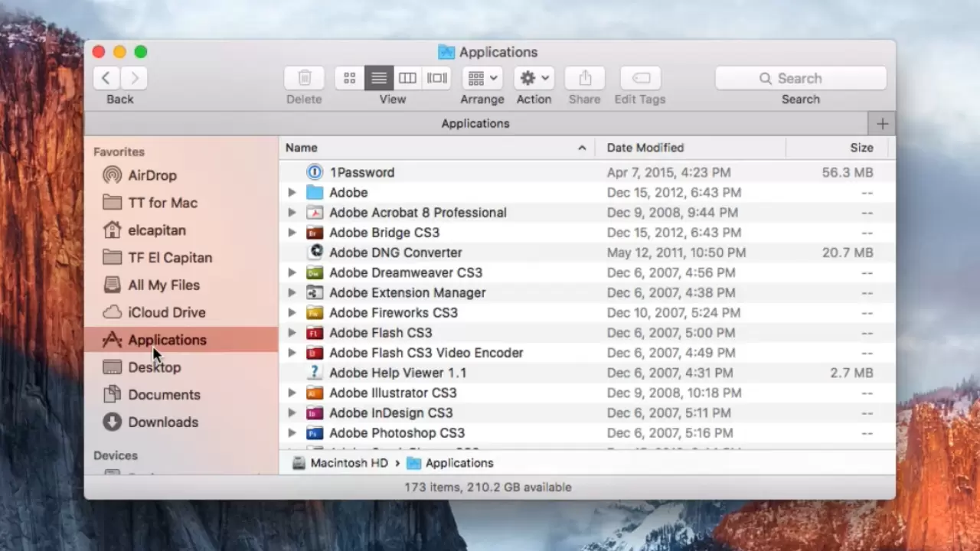Click the Devices sidebar heading
The image size is (980, 551).
point(116,455)
